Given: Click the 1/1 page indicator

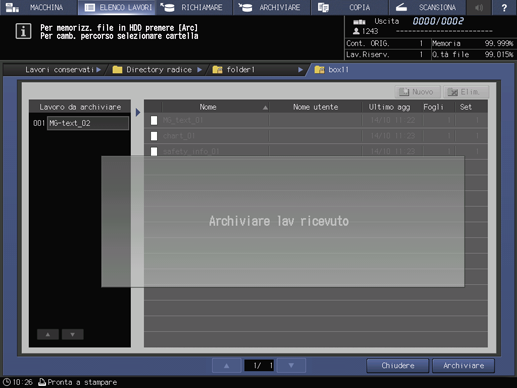Looking at the screenshot, I should (x=259, y=366).
